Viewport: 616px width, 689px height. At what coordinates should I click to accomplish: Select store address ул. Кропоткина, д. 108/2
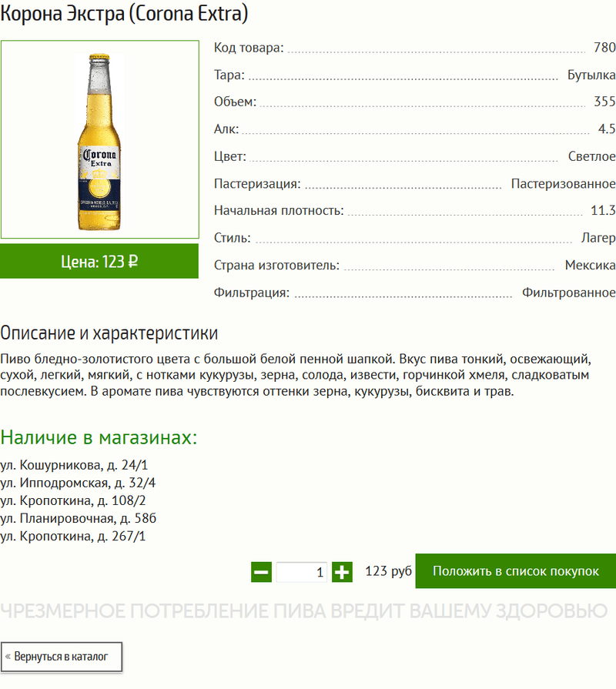click(x=73, y=500)
